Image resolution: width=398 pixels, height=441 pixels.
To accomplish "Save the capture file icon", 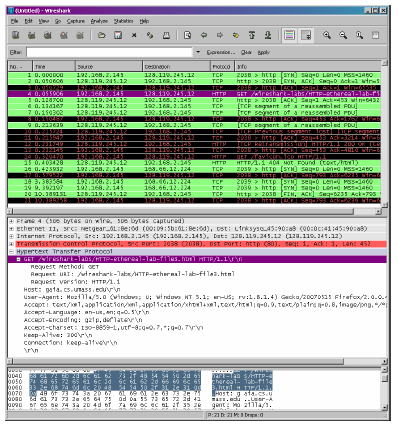I will click(x=118, y=35).
